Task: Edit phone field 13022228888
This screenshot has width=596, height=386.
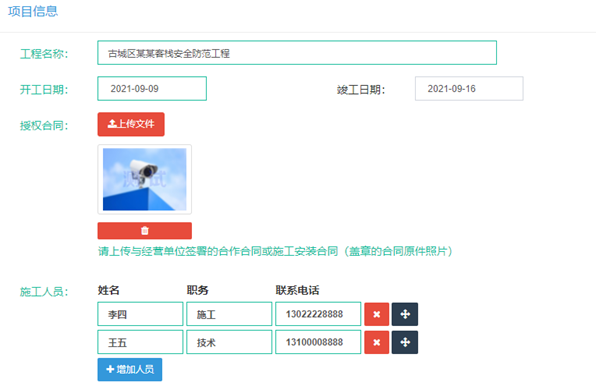Action: 318,314
